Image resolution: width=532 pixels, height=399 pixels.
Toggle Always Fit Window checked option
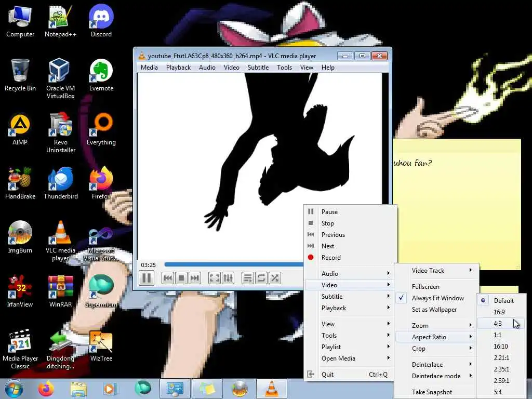[x=437, y=298]
